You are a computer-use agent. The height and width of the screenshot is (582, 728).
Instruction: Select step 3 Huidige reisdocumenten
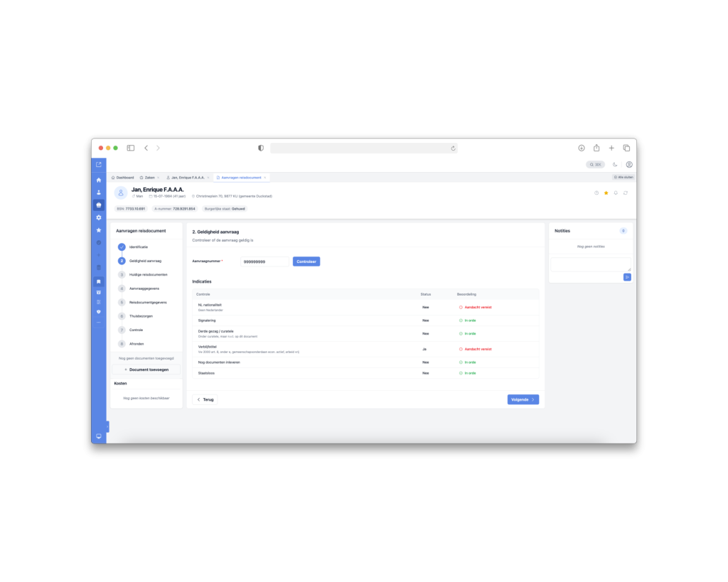click(147, 274)
